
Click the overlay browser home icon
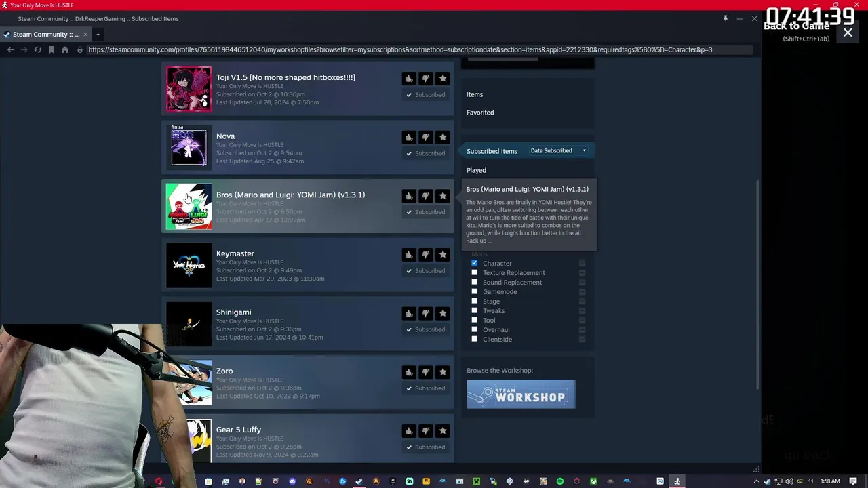64,49
